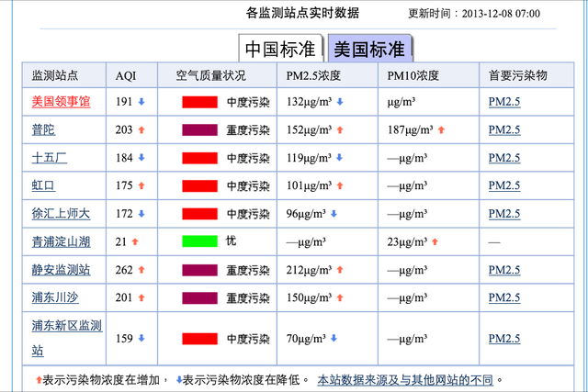Click the up arrow beside 187μg/m³ PM10 value

pyautogui.click(x=441, y=130)
